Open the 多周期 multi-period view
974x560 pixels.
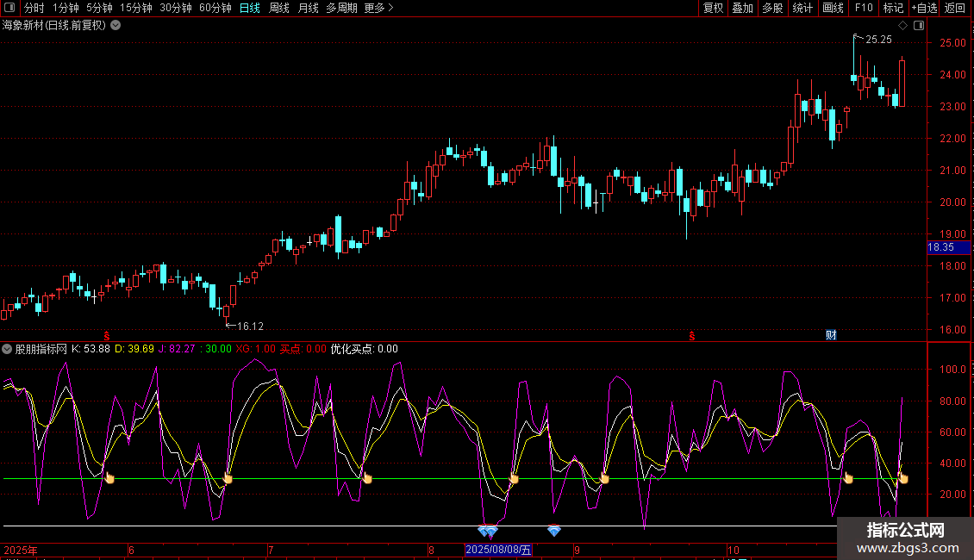click(341, 8)
